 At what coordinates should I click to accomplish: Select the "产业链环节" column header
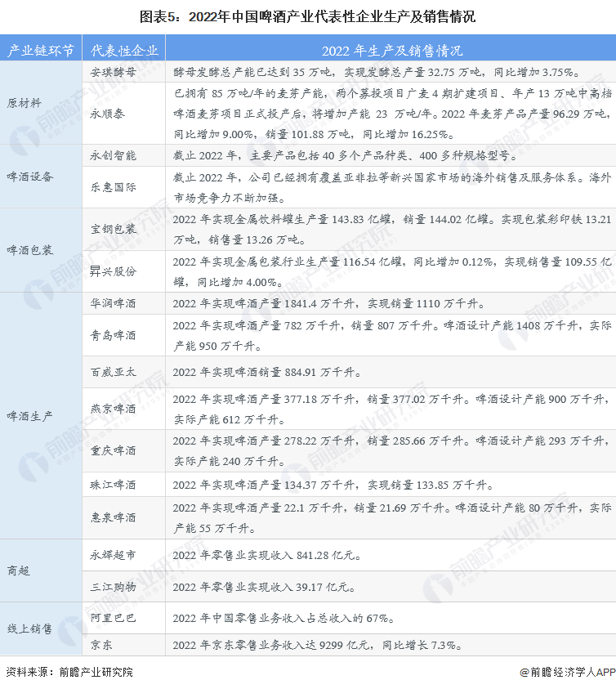tap(41, 50)
